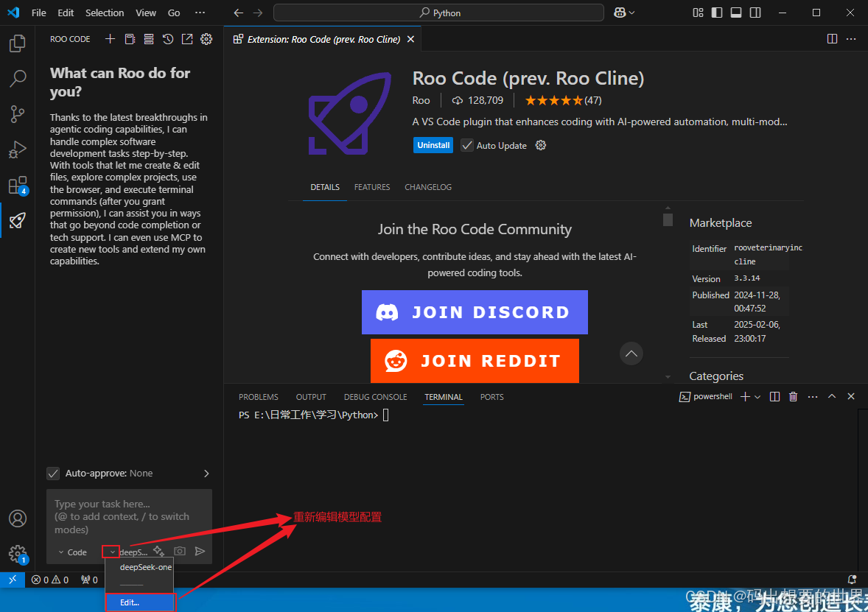Switch to OUTPUT panel tab
Viewport: 868px width, 612px height.
click(x=311, y=397)
